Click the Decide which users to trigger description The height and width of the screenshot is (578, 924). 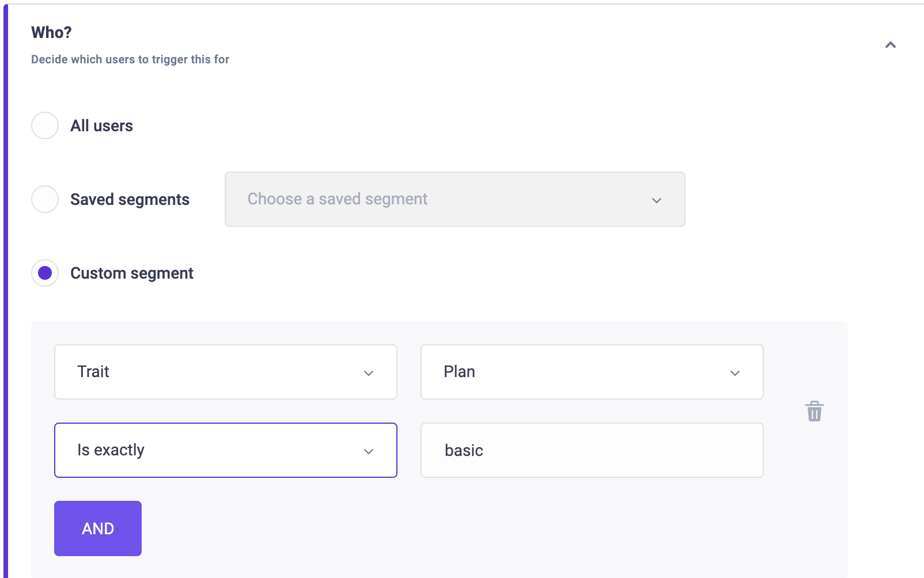click(x=130, y=59)
